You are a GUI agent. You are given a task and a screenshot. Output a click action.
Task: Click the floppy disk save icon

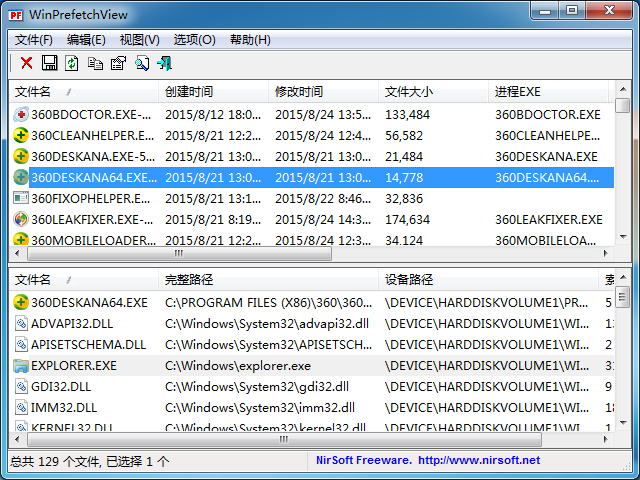tap(49, 63)
